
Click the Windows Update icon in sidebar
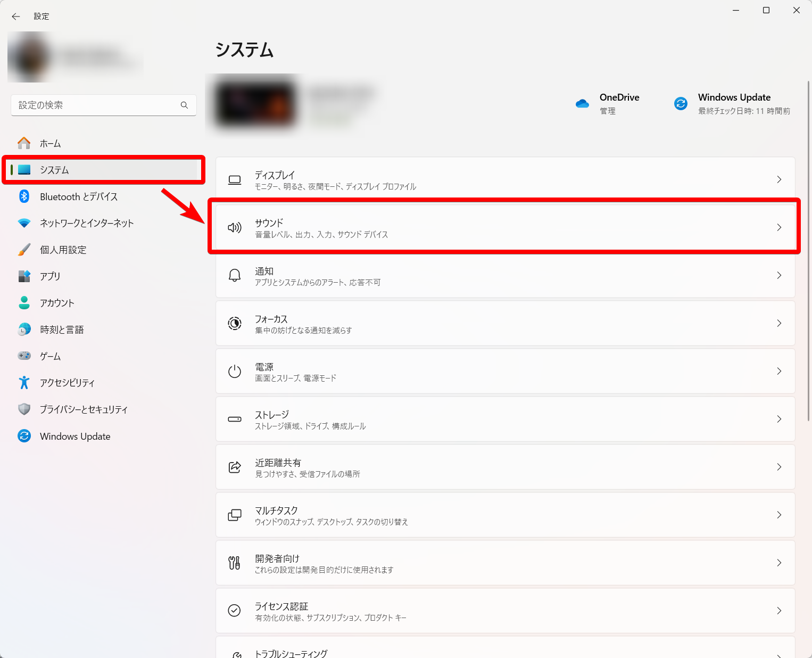click(x=24, y=436)
